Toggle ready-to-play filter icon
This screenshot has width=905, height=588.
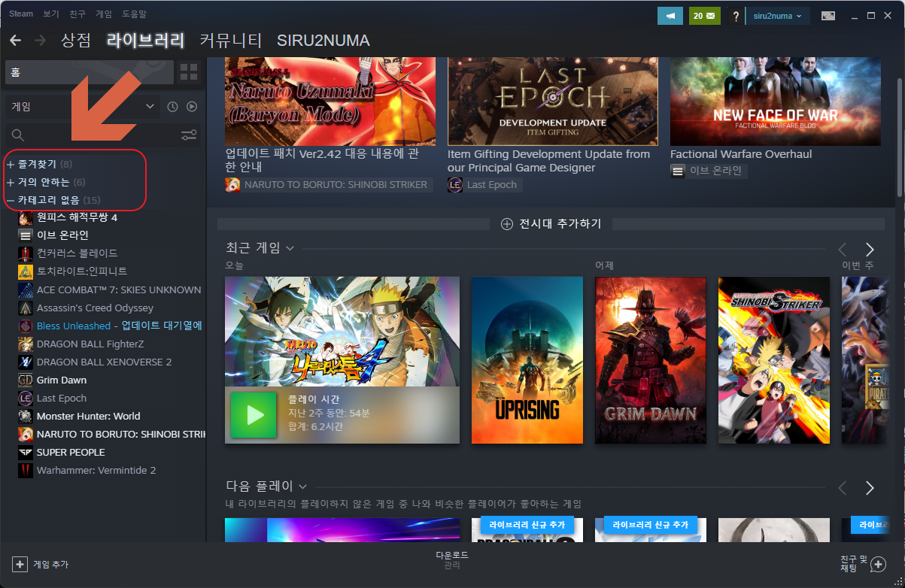(192, 107)
